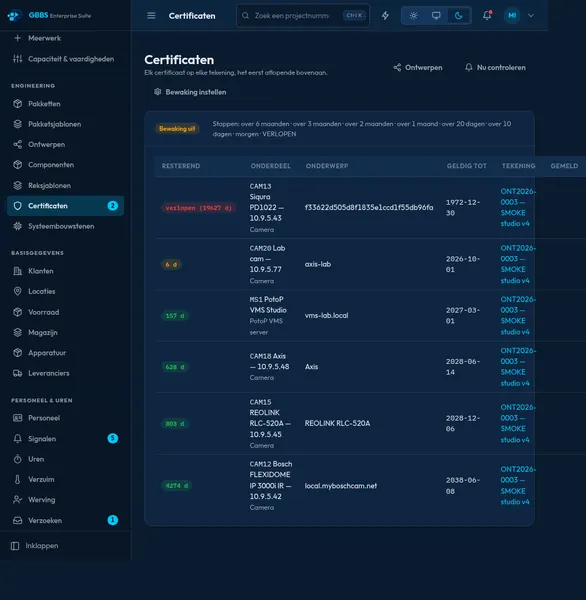Click the Ontwerpen button beside page title
Image resolution: width=586 pixels, height=600 pixels.
(x=418, y=68)
